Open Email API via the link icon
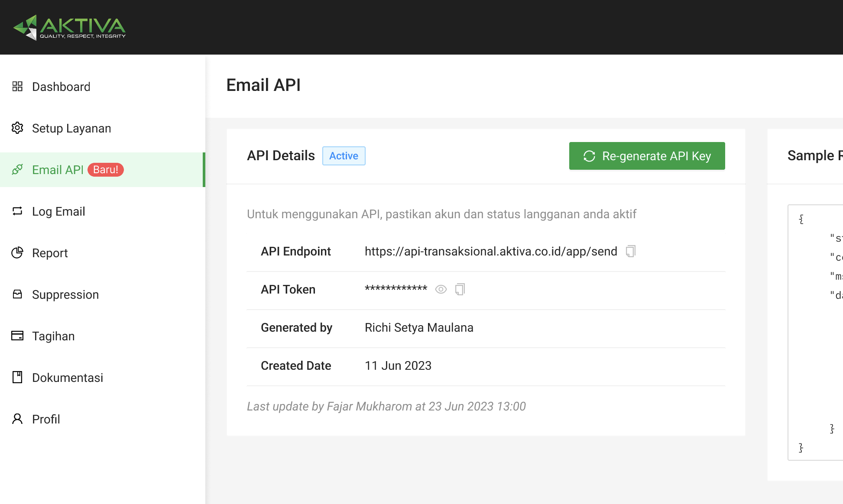Image resolution: width=843 pixels, height=504 pixels. 18,170
